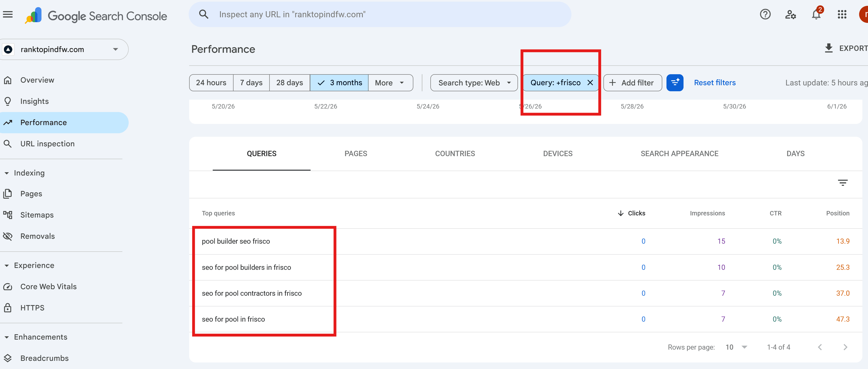Open the Rows per page dropdown

[x=736, y=347]
